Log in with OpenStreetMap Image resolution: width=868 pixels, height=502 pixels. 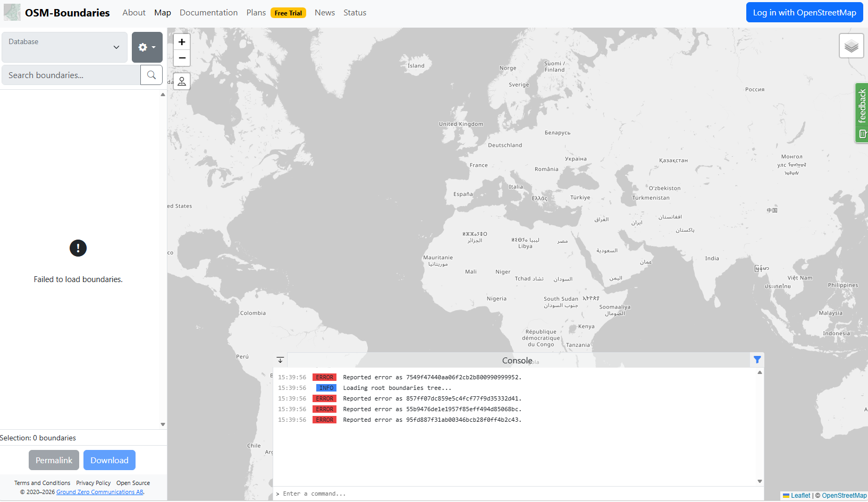coord(804,13)
